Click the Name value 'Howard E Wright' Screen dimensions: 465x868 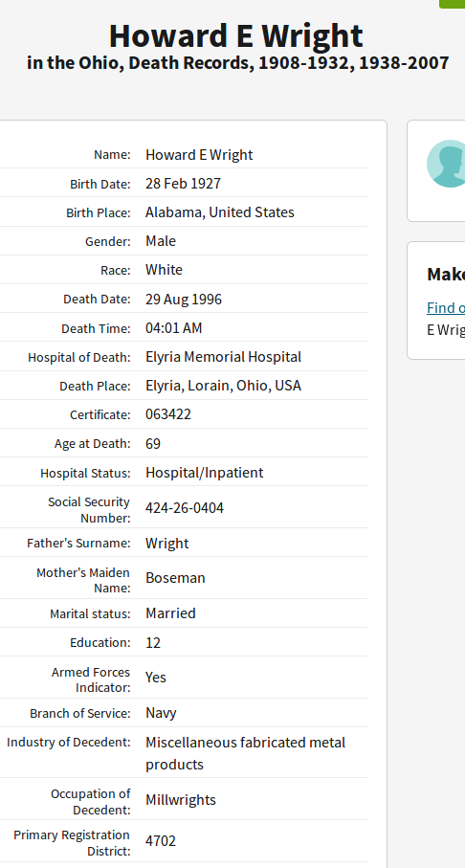[x=199, y=154]
